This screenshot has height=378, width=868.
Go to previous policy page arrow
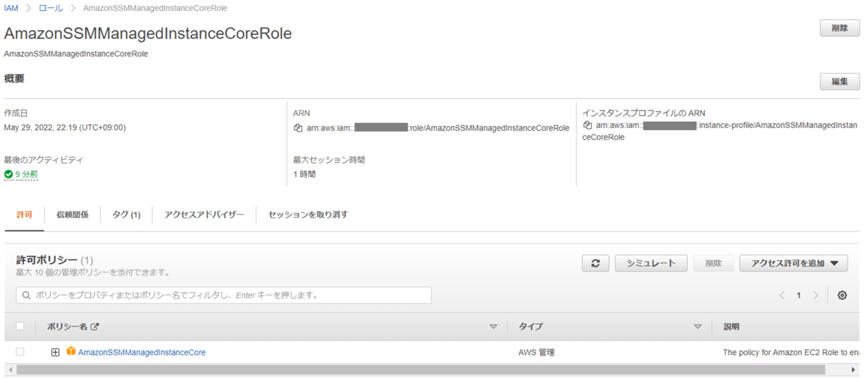782,295
